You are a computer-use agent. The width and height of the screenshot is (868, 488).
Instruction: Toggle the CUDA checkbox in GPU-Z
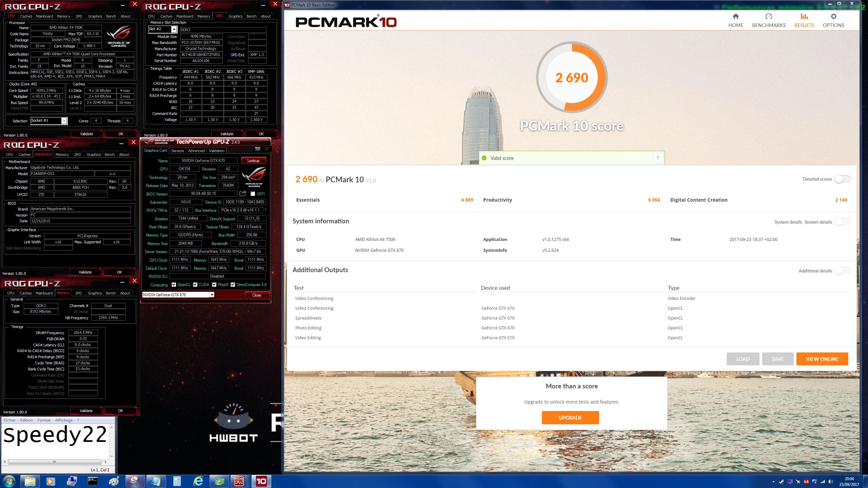195,285
